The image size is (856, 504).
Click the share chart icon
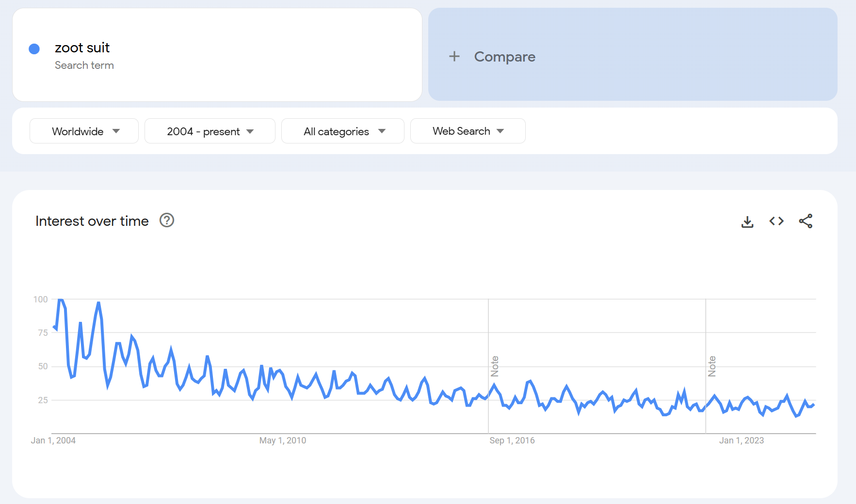pyautogui.click(x=806, y=221)
